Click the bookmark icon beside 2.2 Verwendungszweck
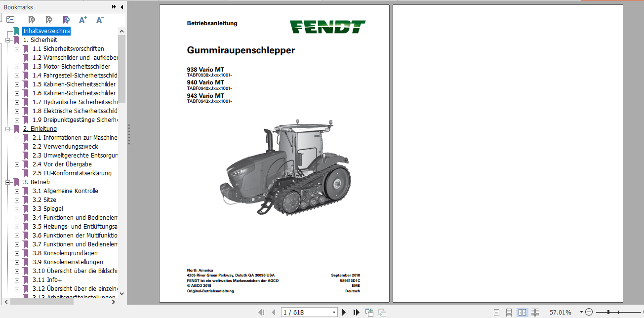The image size is (644, 318). tap(26, 147)
